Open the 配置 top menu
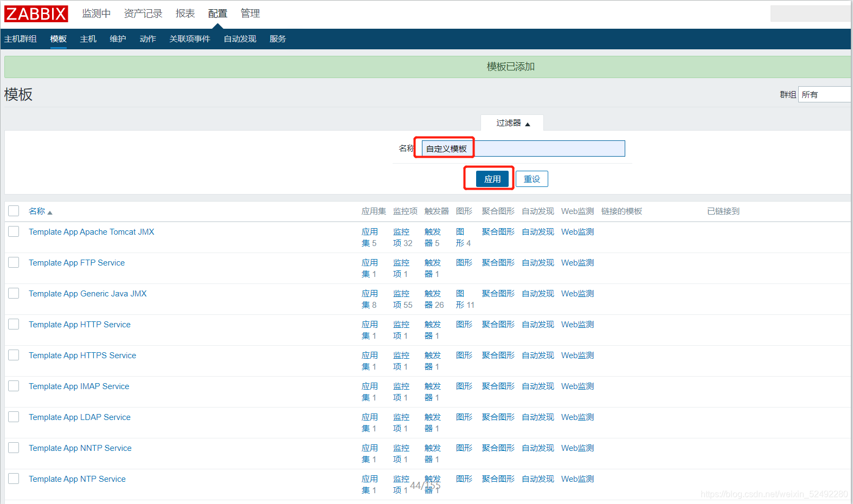853x504 pixels. point(218,14)
